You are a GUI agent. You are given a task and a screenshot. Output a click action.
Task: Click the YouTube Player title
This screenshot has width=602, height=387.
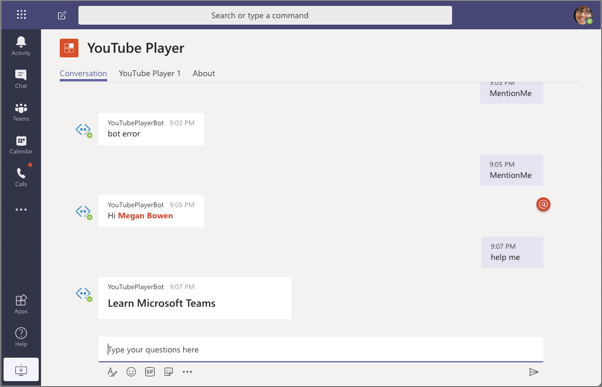pos(136,48)
